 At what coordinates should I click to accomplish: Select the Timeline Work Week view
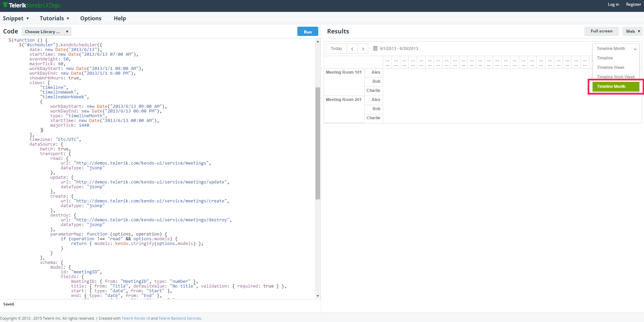click(x=616, y=77)
